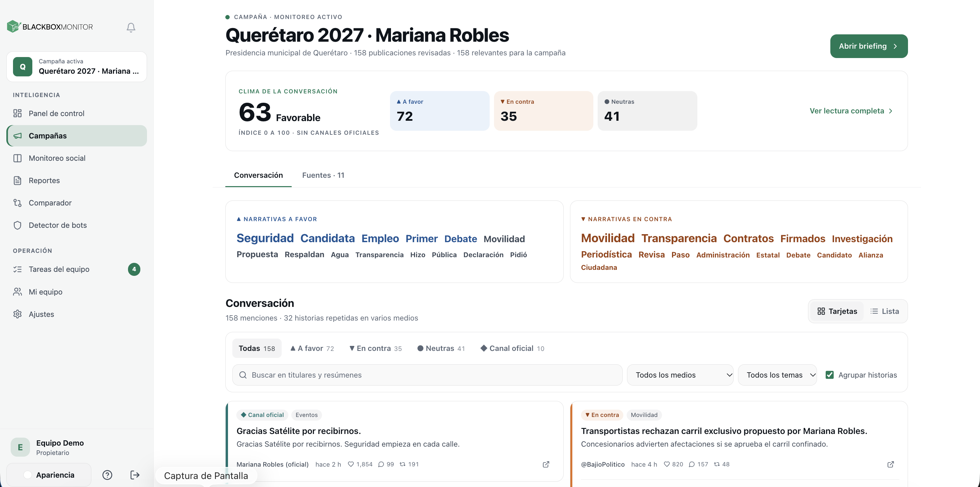This screenshot has width=980, height=487.
Task: Select the Conversación tab
Action: pos(258,175)
